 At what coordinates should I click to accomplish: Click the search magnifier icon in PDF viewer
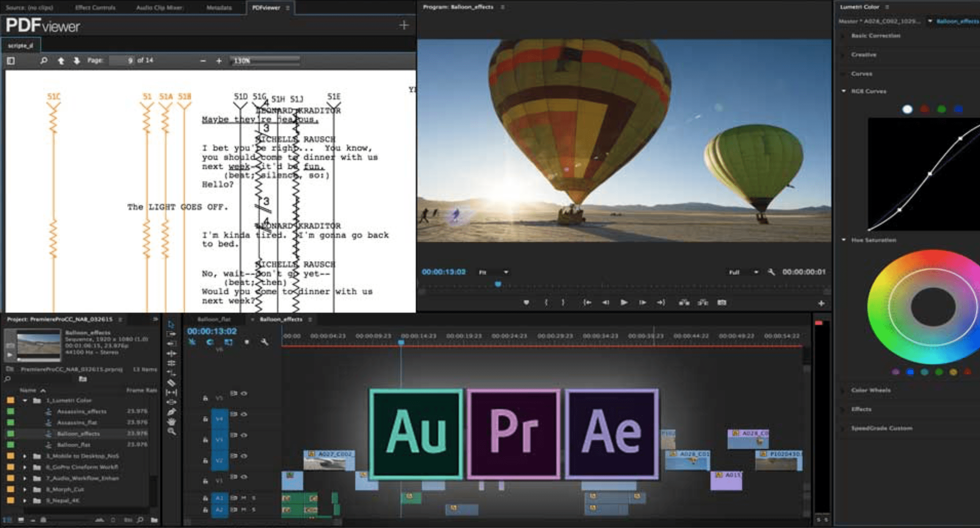[44, 60]
